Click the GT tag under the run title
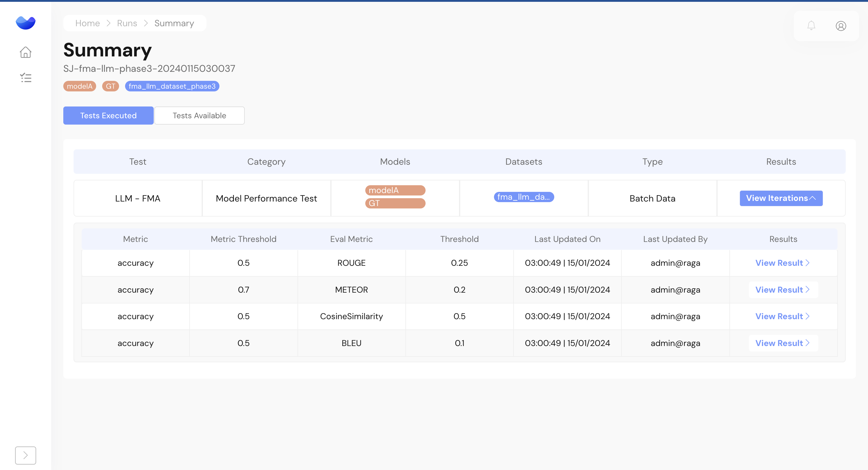Image resolution: width=868 pixels, height=470 pixels. (110, 86)
